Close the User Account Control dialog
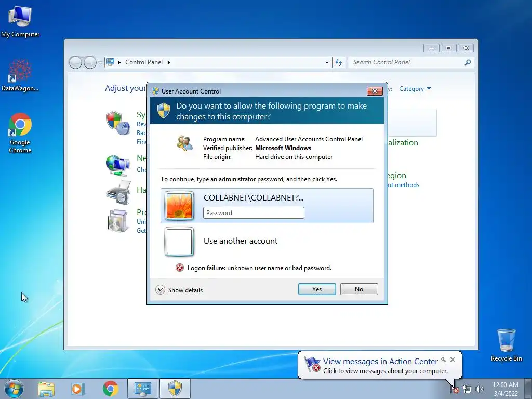 375,91
